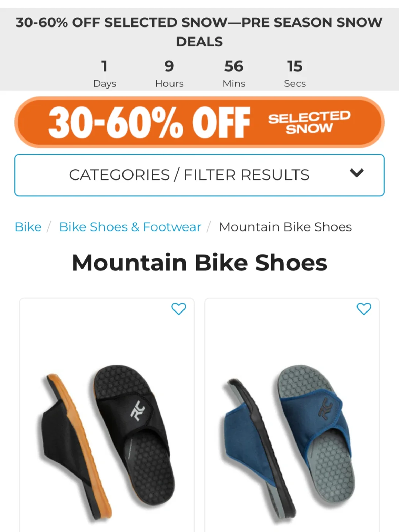Screen dimensions: 399x532
Task: Click the RC logo on the blue sandal
Action: coord(326,409)
